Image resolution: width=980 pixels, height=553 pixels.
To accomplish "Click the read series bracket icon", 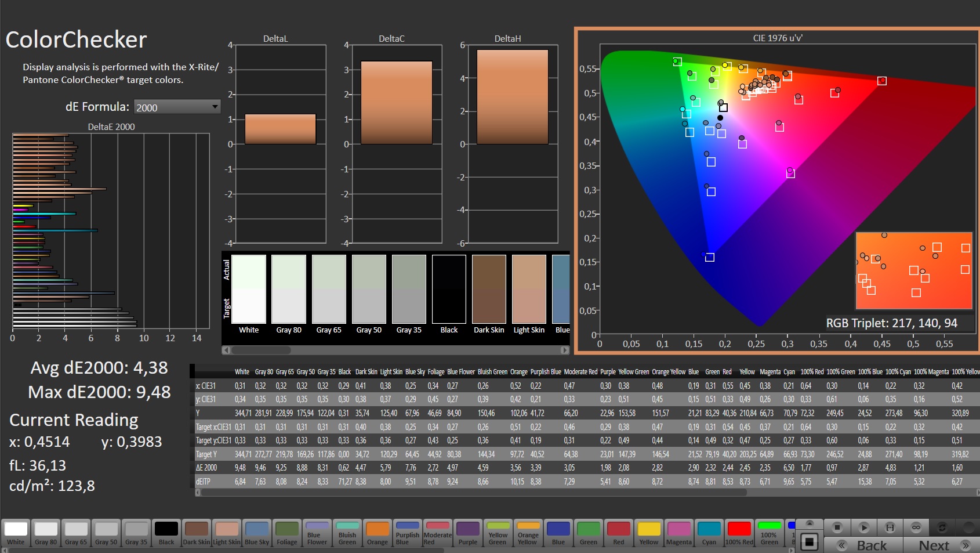I will click(x=890, y=527).
